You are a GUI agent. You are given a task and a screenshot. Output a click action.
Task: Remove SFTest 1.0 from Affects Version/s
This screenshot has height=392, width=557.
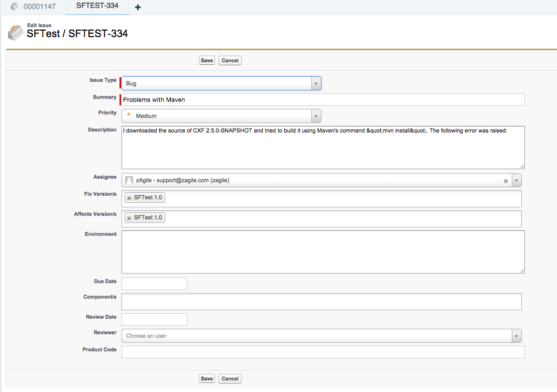(129, 218)
